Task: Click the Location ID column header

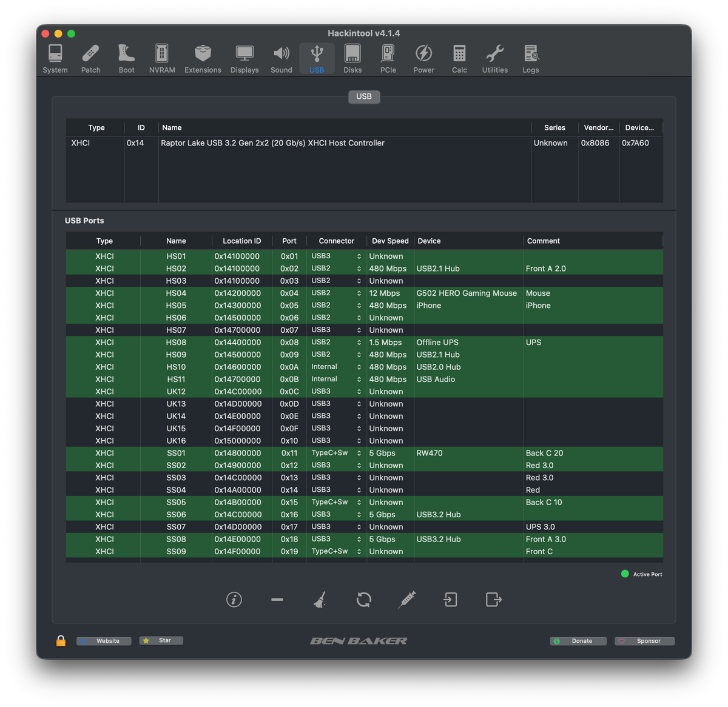Action: tap(242, 241)
